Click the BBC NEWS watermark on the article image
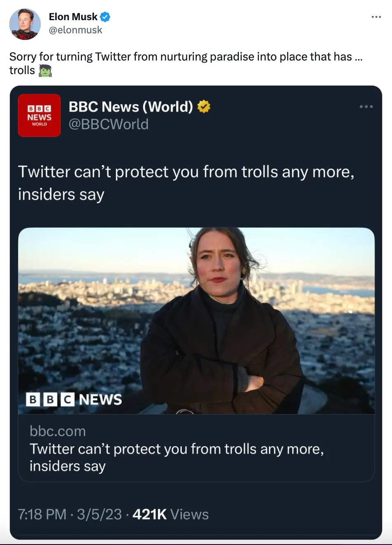Screen dimensions: 392x545 (x=74, y=399)
